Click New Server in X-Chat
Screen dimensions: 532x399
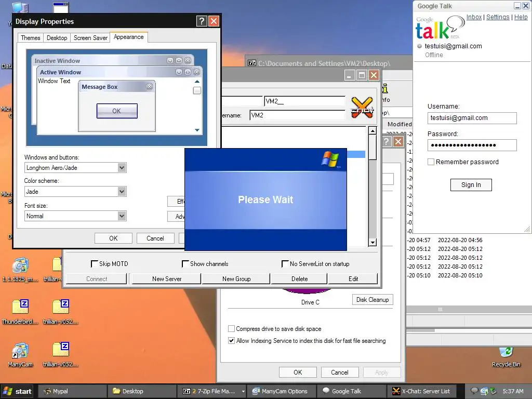(x=167, y=279)
